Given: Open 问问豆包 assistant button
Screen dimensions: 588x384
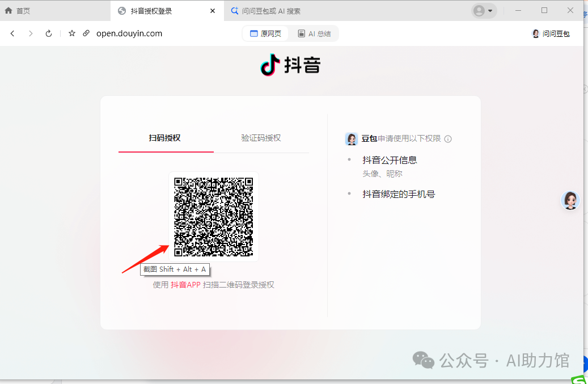Looking at the screenshot, I should [551, 34].
